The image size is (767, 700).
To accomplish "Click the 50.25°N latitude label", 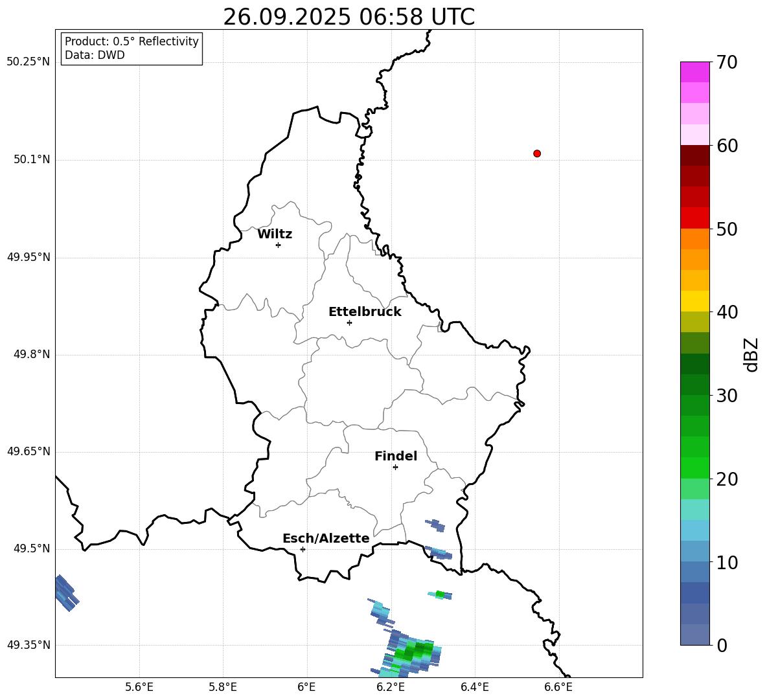I will tap(29, 62).
